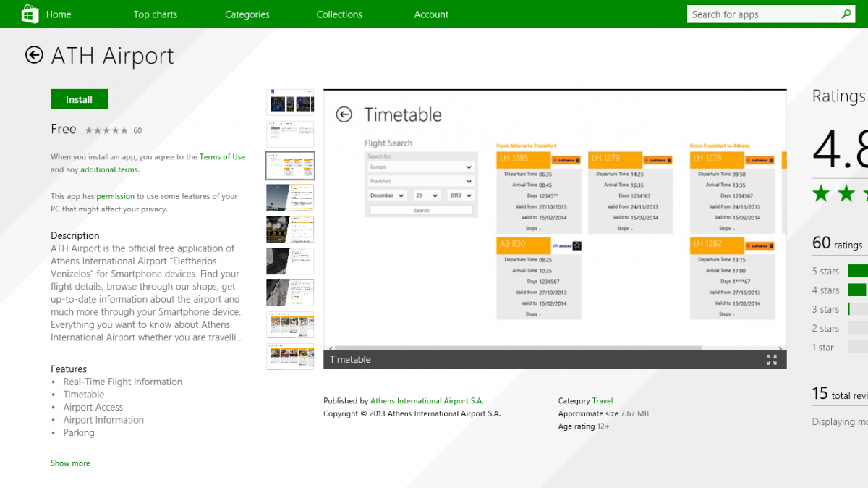Click Search button in Flight Search
This screenshot has width=868, height=488.
point(421,210)
